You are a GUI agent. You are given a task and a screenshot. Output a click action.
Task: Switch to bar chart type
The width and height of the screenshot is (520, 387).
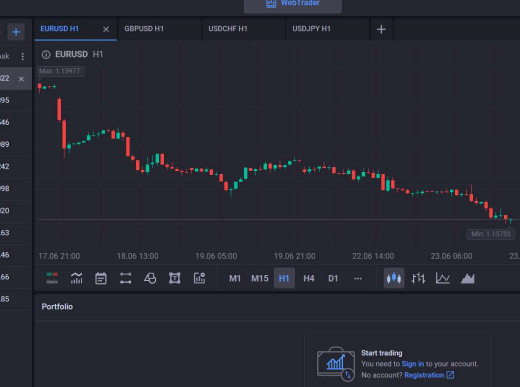point(418,278)
